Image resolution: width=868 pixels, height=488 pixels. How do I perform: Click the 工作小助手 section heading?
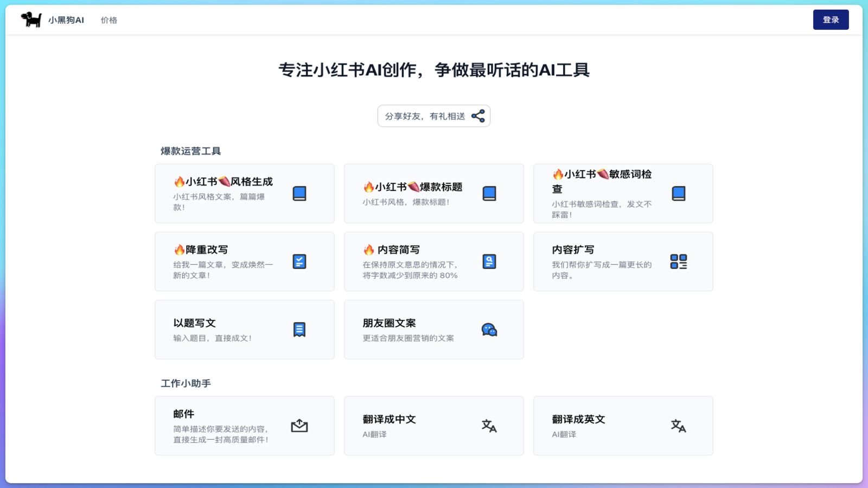186,383
